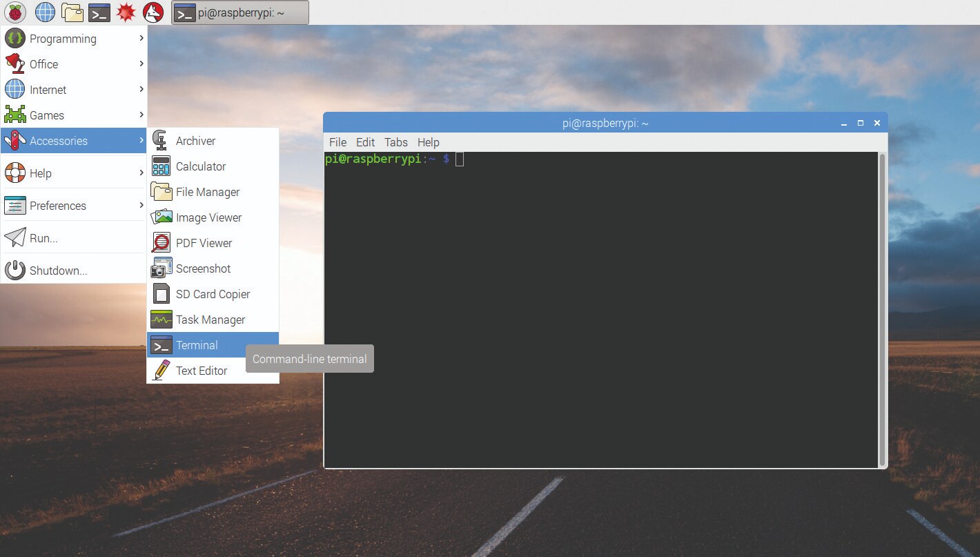Open the terminal's File menu
Screen dimensions: 980x557
tap(337, 142)
